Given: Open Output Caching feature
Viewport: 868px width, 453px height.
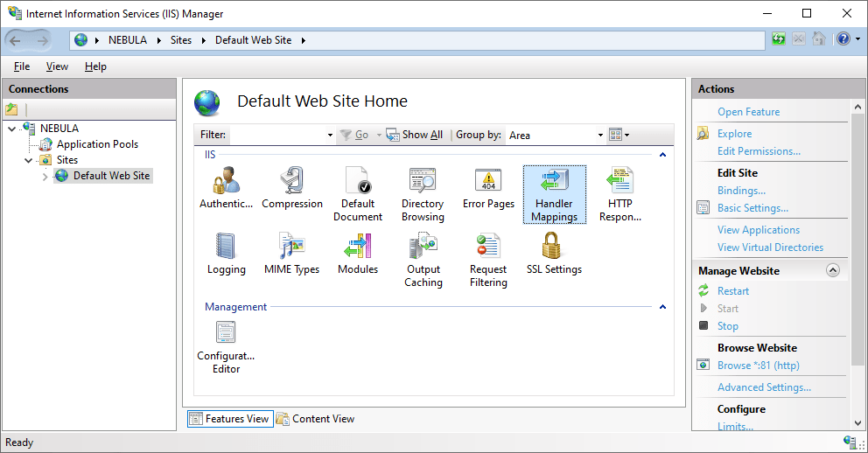Looking at the screenshot, I should coord(423,260).
